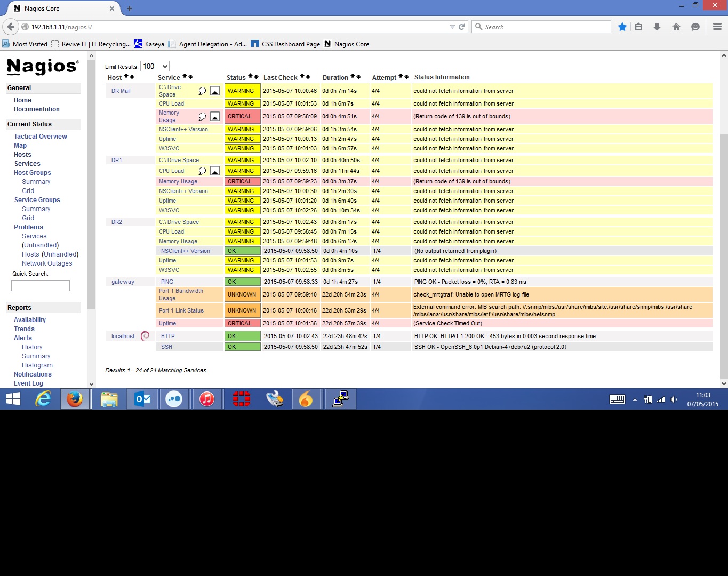Viewport: 728px width, 576px height.
Task: Open address bar history dropdown arrow
Action: 452,27
